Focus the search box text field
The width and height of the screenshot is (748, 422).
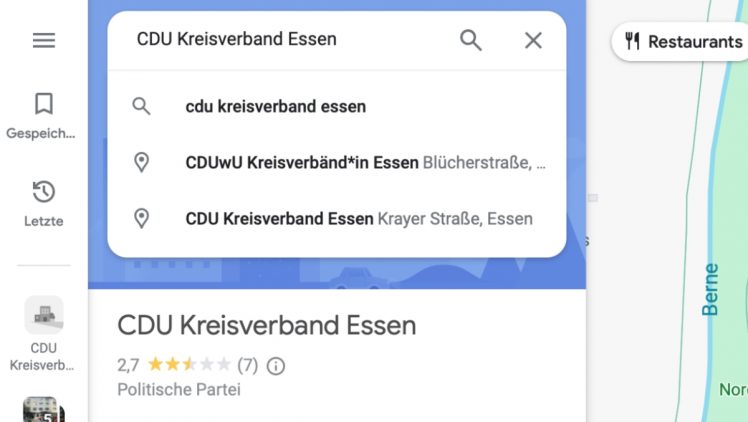(290, 40)
